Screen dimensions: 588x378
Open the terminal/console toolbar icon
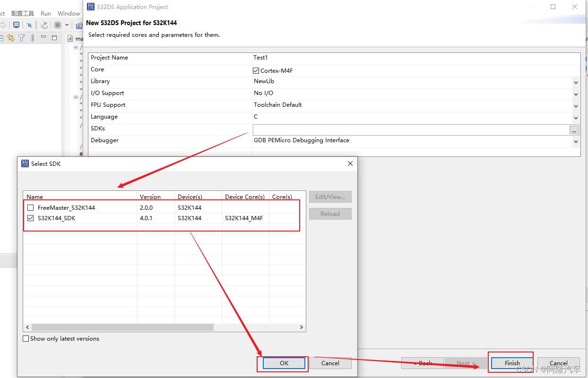tap(16, 25)
